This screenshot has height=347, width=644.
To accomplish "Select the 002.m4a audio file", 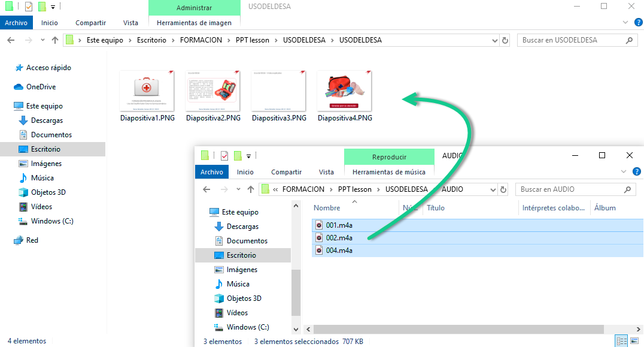I will point(339,238).
